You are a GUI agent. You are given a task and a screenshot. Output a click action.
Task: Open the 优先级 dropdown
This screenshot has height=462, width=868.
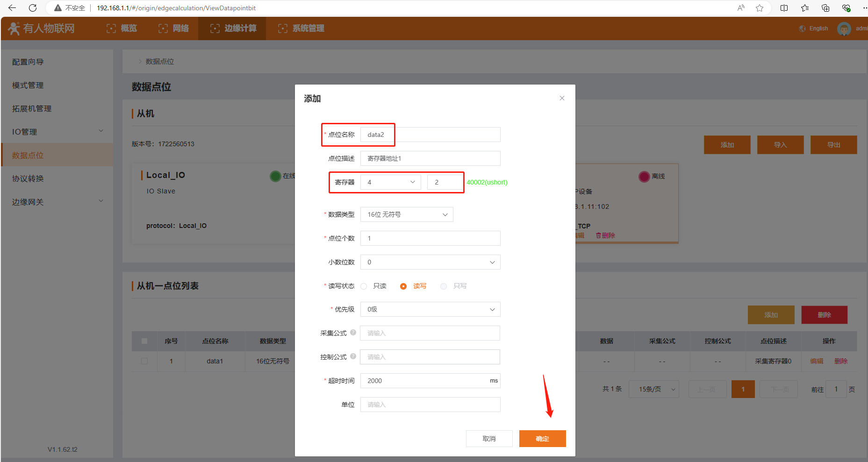[x=430, y=309]
